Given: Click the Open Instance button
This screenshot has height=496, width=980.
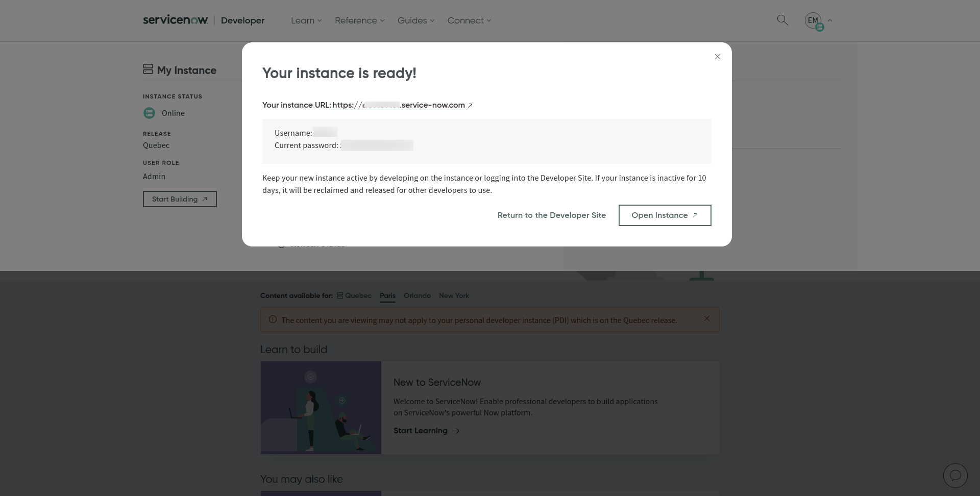Looking at the screenshot, I should pos(665,215).
